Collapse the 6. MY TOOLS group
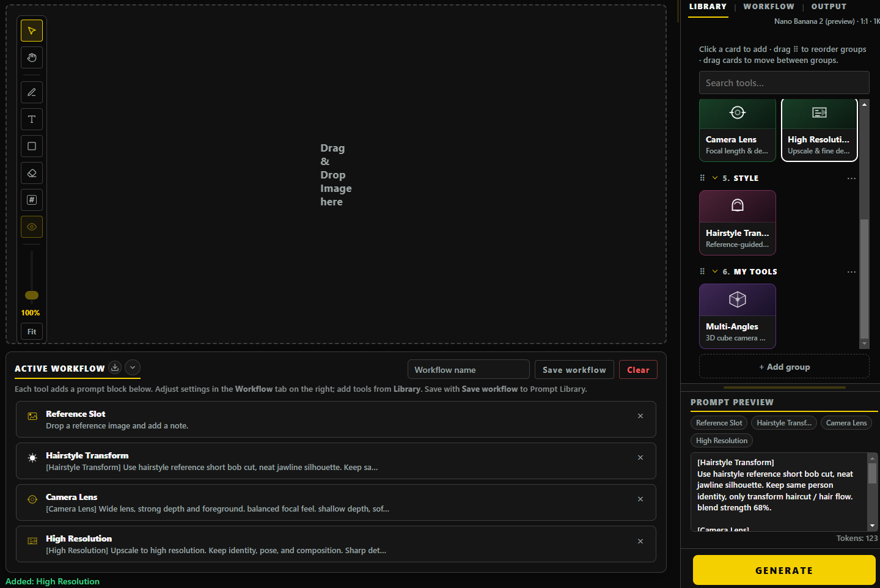 point(715,271)
